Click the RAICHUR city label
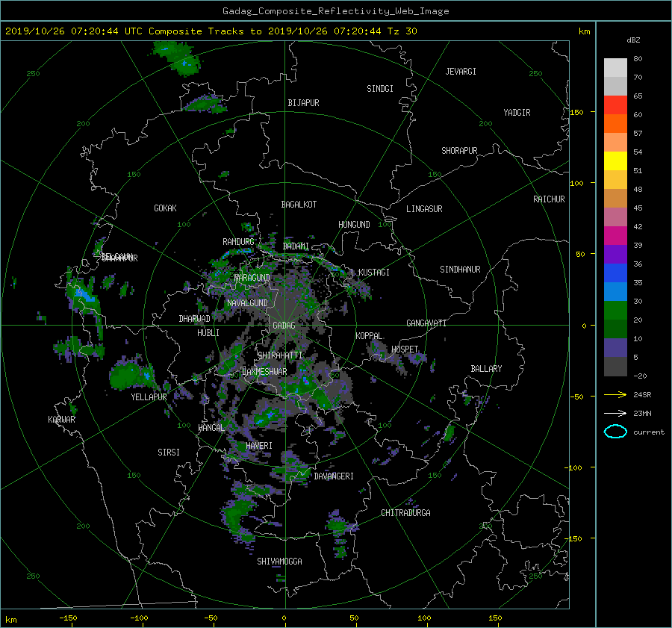 tap(549, 199)
